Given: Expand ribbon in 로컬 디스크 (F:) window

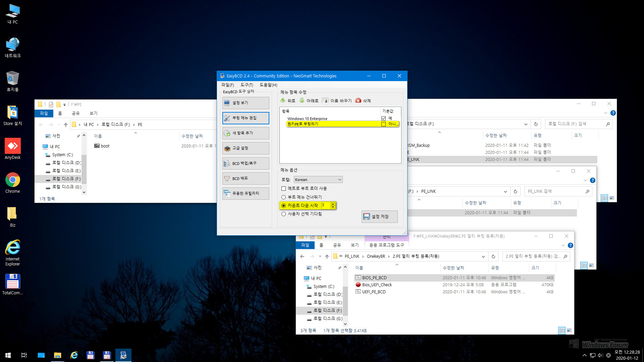Looking at the screenshot, I should [x=606, y=113].
